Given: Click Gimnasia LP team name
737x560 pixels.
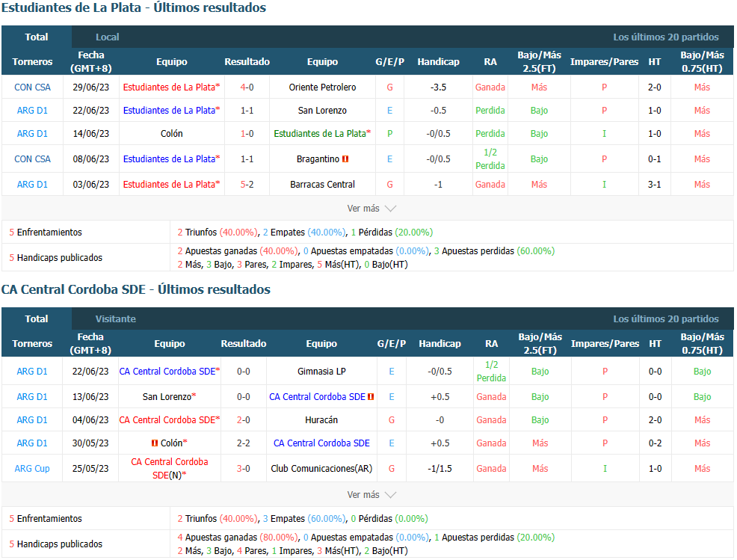Looking at the screenshot, I should (321, 372).
